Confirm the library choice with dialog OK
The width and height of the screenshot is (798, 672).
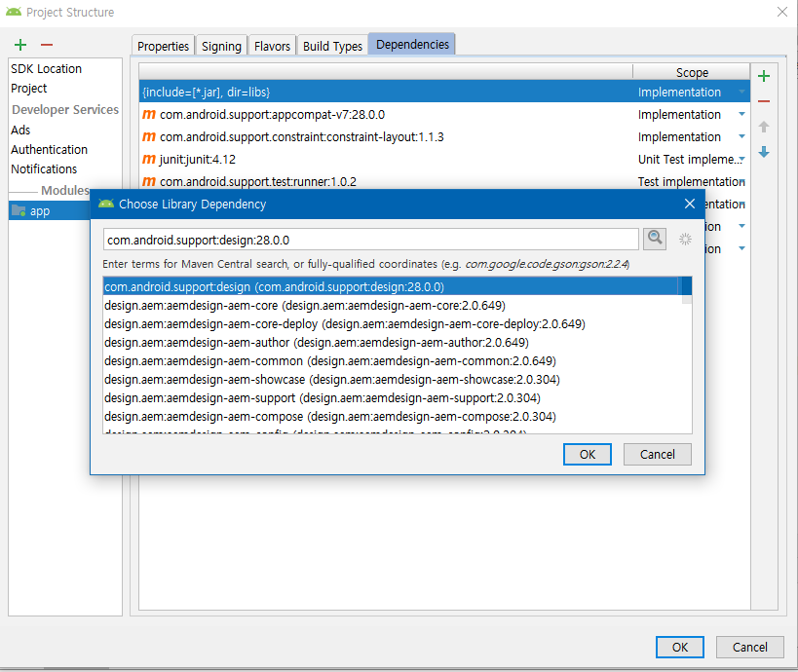tap(588, 454)
